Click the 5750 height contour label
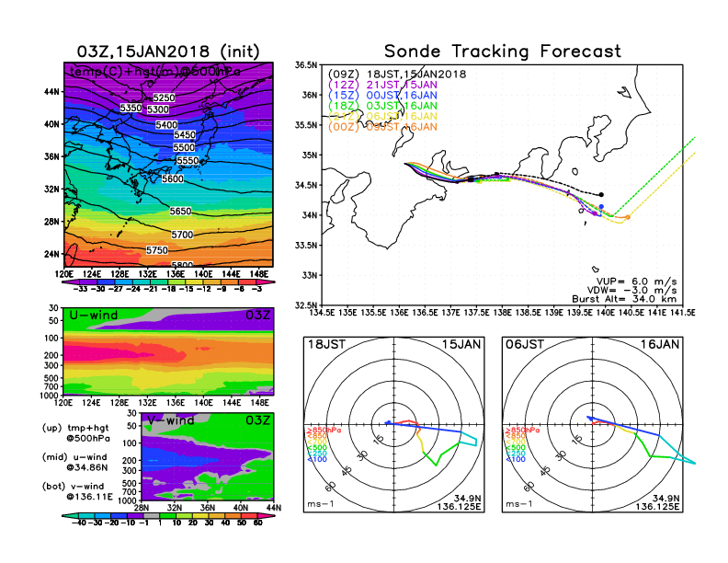Viewport: 728px width, 563px height. 157,250
